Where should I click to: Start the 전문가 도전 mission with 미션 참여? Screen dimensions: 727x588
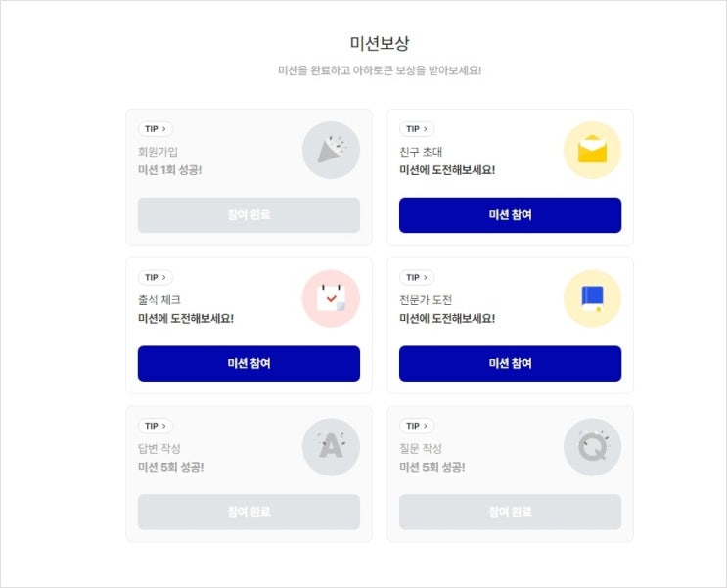pyautogui.click(x=510, y=363)
